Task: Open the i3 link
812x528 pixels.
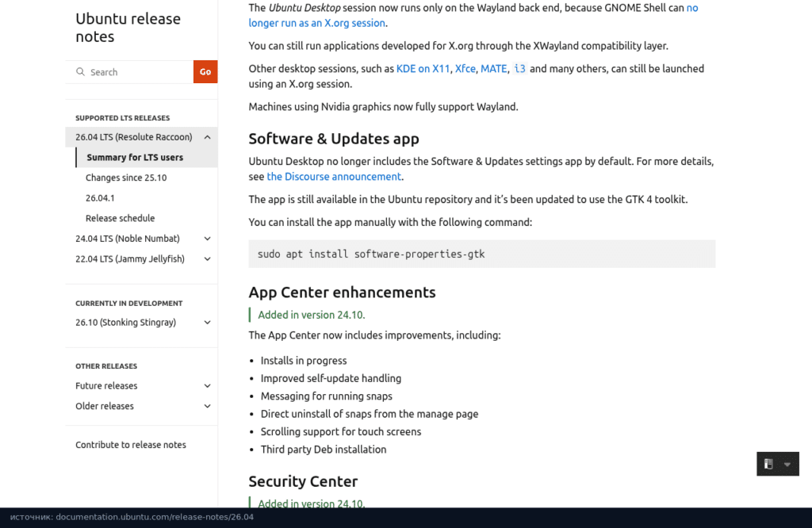Action: (x=519, y=68)
